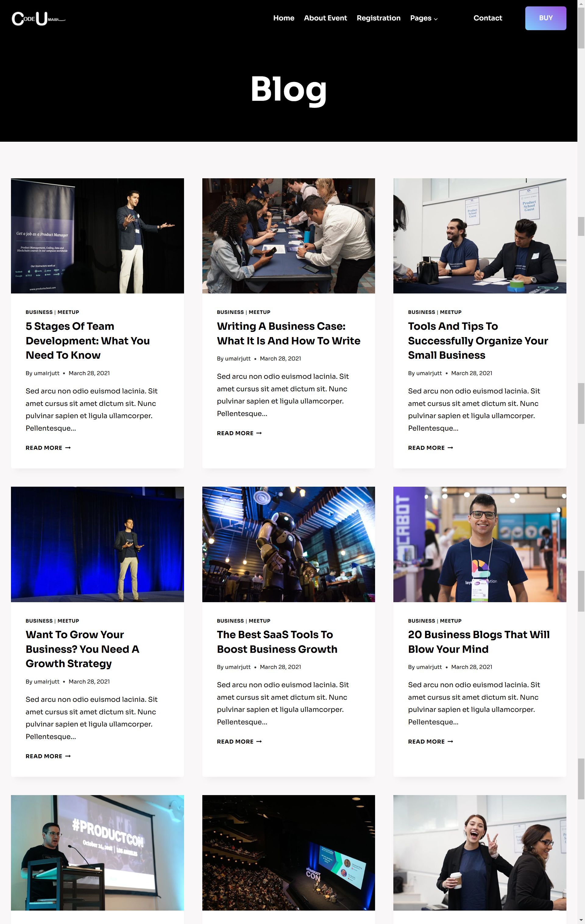Click the CodeUmabl logo
585x924 pixels.
38,18
